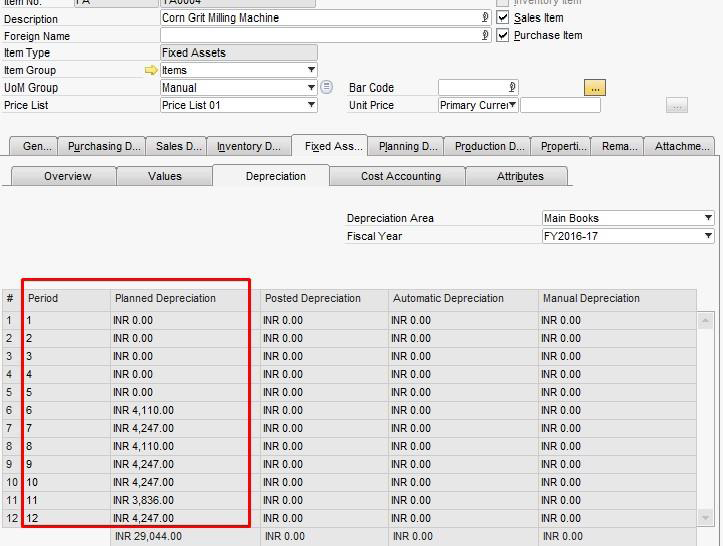The image size is (723, 546).
Task: Click translate icon in Foreign Name field
Action: click(485, 35)
